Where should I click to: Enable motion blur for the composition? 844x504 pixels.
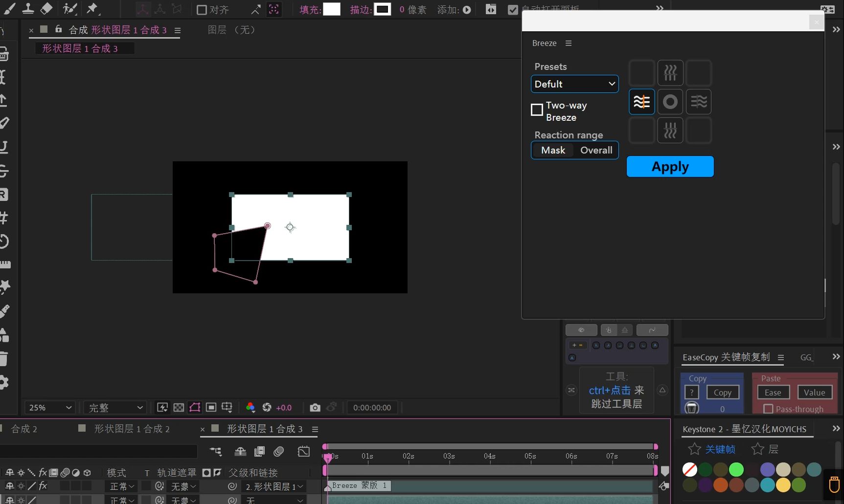pos(279,451)
